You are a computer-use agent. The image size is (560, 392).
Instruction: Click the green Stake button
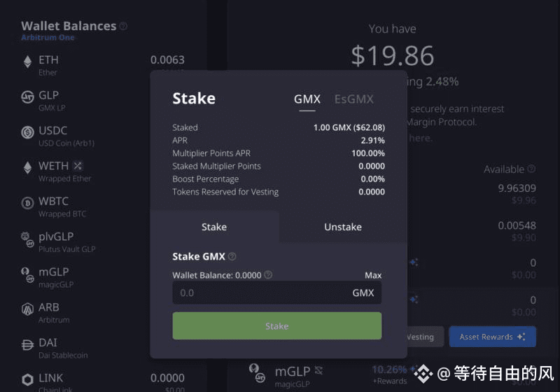(x=276, y=326)
